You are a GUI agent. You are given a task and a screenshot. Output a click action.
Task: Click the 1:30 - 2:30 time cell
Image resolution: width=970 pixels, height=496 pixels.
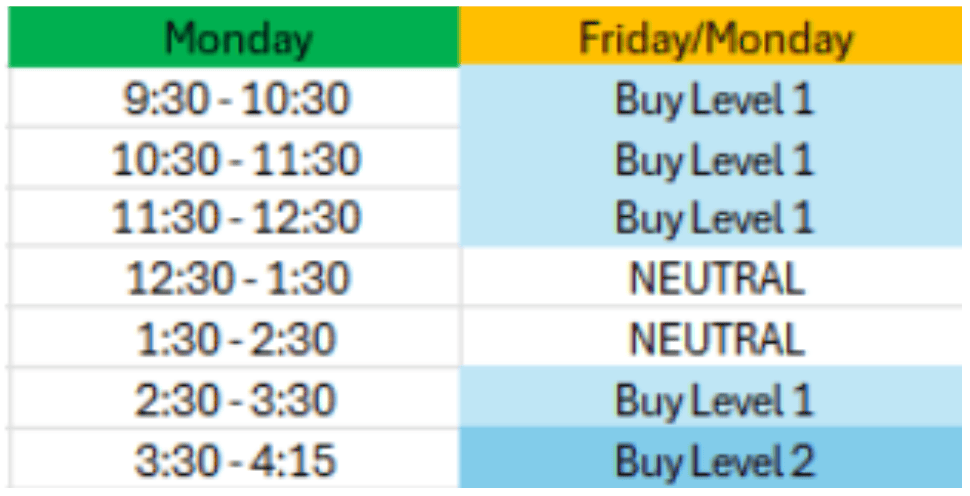[x=234, y=337]
